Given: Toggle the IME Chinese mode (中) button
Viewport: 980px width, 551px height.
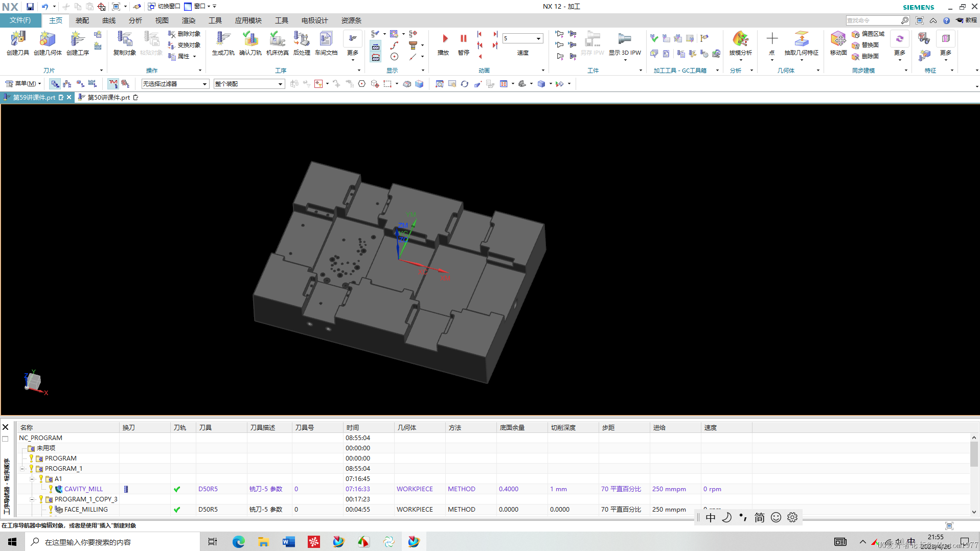Looking at the screenshot, I should click(x=711, y=517).
